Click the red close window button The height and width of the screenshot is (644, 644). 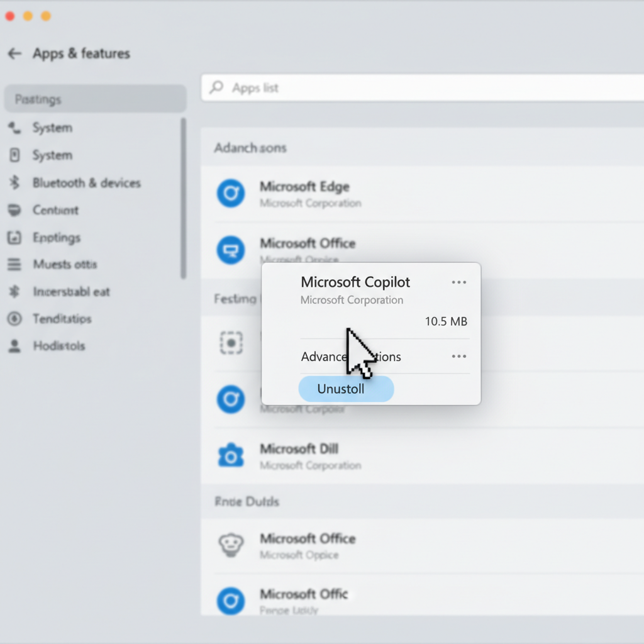pos(9,16)
